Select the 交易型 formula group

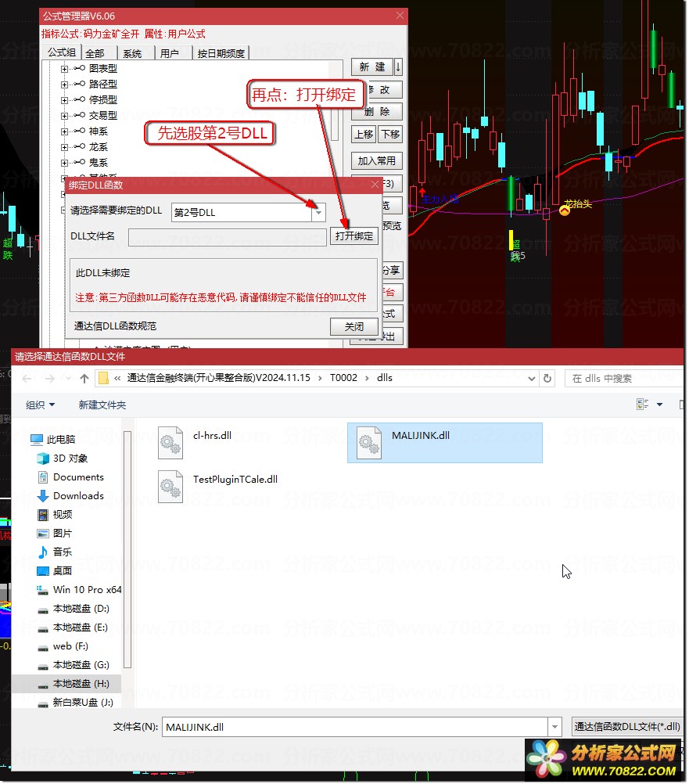click(x=103, y=116)
